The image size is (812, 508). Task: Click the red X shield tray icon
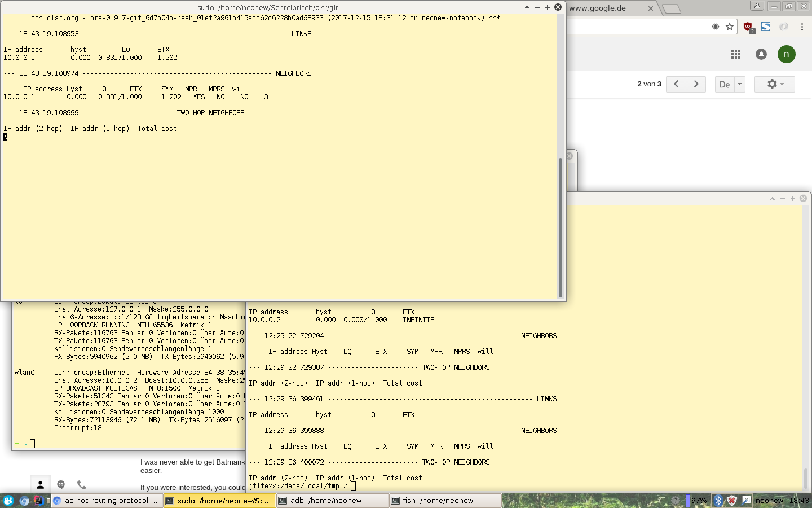(x=732, y=501)
